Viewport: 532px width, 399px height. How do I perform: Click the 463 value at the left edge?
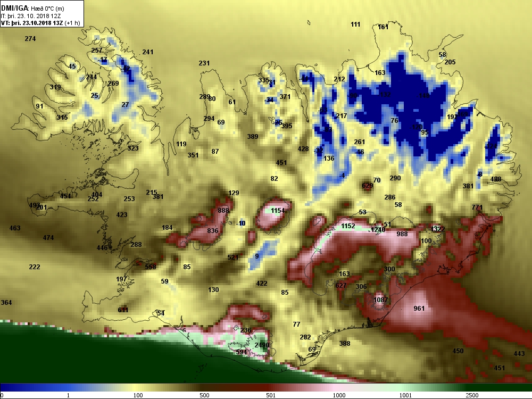(x=15, y=228)
